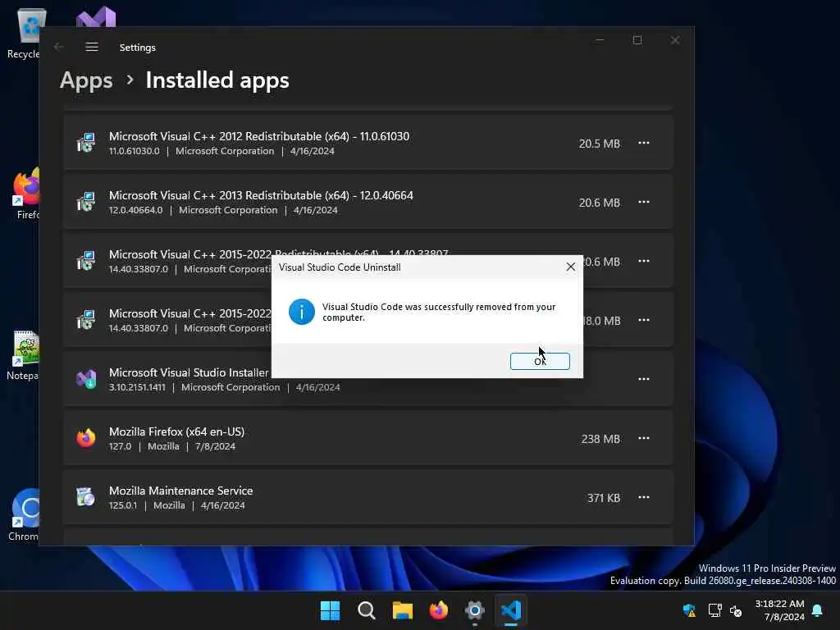Open options menu for Mozilla Firefox

coord(643,438)
